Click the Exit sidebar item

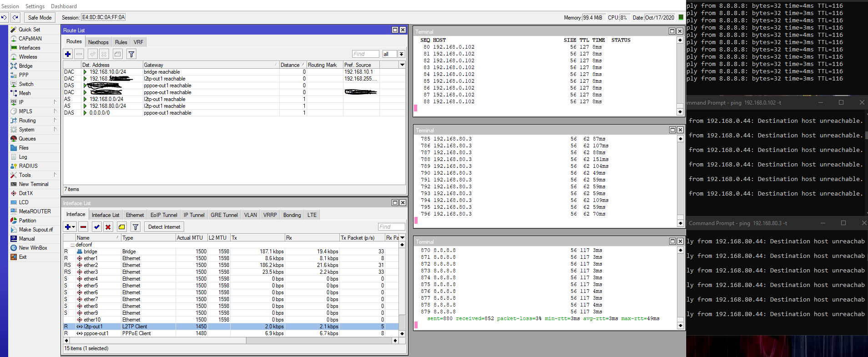pos(23,257)
